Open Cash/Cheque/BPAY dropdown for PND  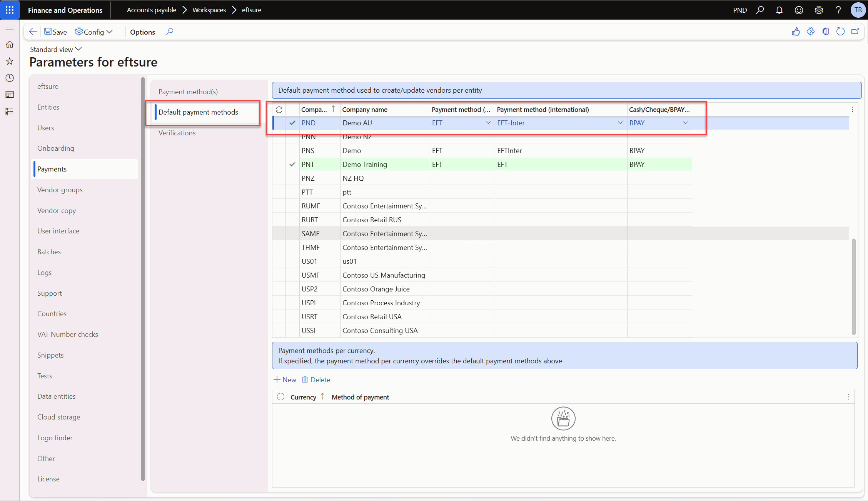[686, 123]
